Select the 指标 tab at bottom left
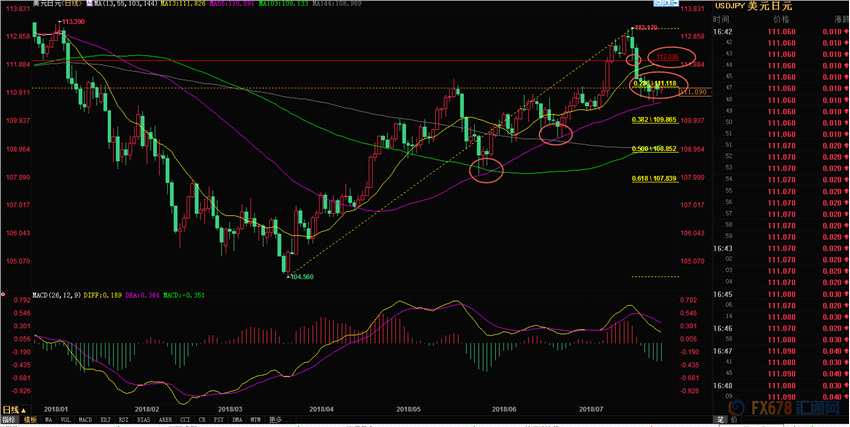 9,419
